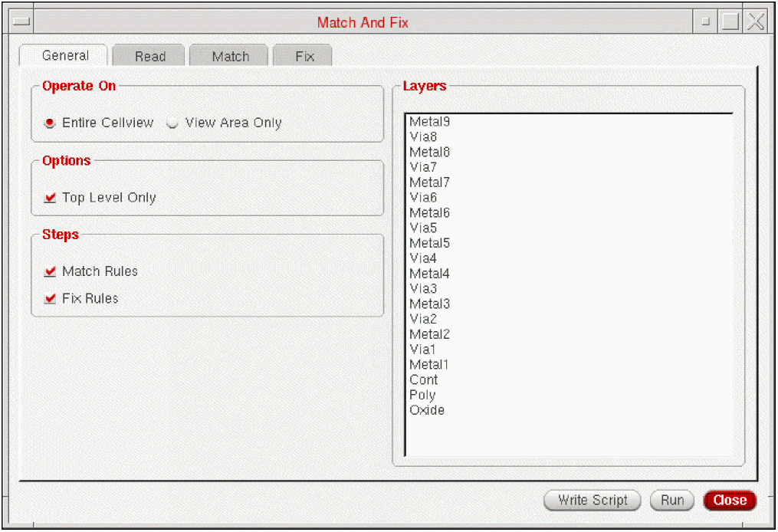
Task: Maximize the Match And Fix window
Action: 730,21
